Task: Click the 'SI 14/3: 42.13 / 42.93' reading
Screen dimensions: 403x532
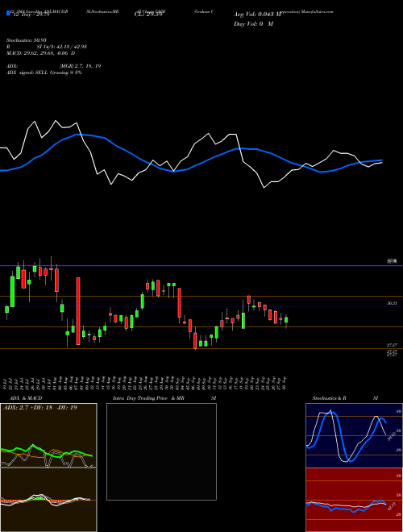Action: (62, 47)
